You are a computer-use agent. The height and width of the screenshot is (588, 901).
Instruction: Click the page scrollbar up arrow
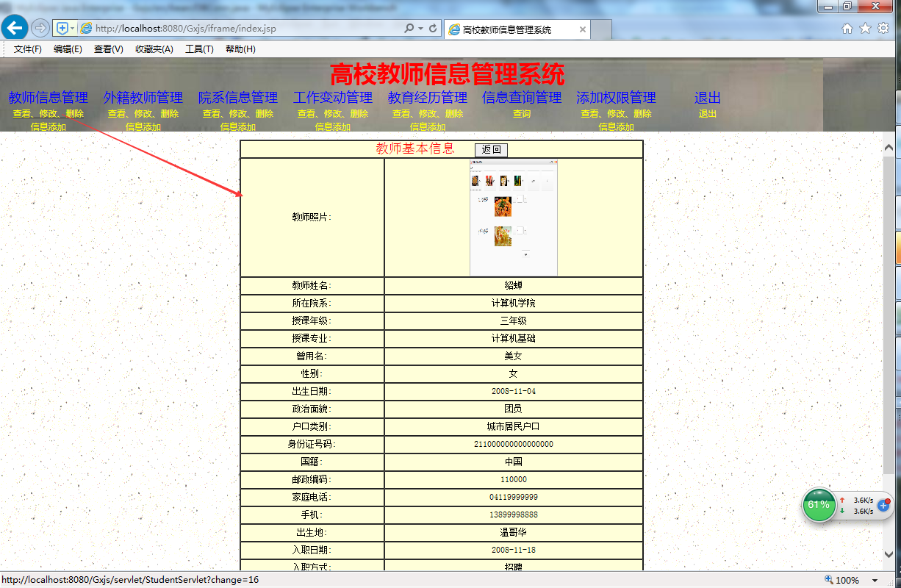click(889, 148)
